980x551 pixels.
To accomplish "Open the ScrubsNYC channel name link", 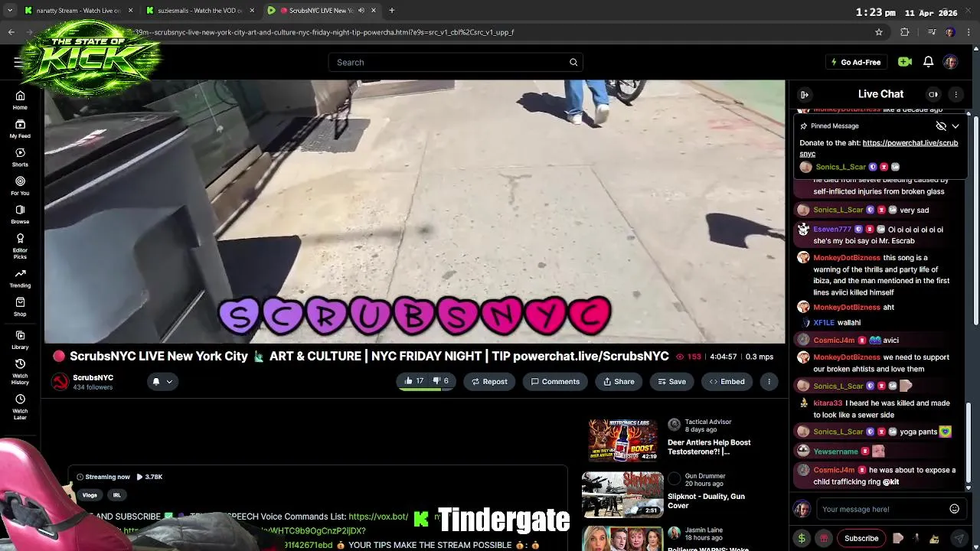I will [x=93, y=377].
